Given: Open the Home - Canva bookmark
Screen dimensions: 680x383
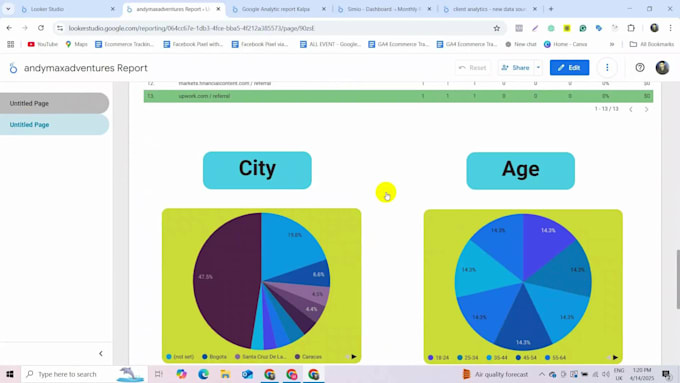Looking at the screenshot, I should pyautogui.click(x=566, y=44).
